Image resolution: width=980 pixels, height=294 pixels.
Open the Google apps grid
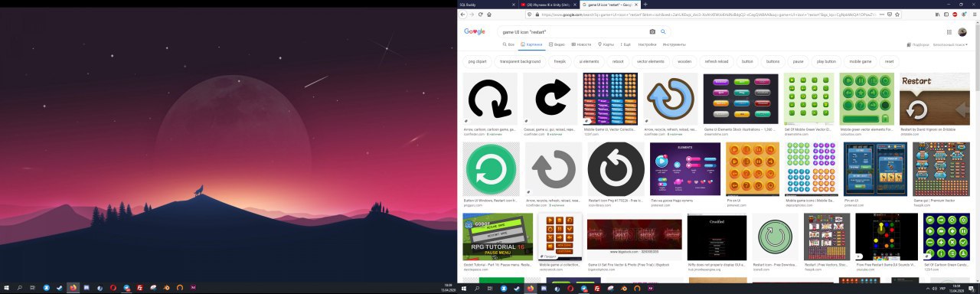pyautogui.click(x=949, y=32)
